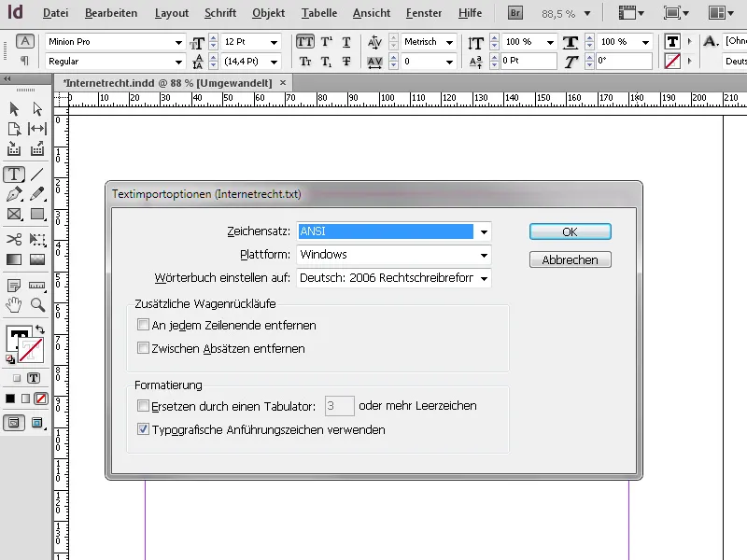
Task: Open the 12 Pt font size dropdown
Action: (x=274, y=42)
